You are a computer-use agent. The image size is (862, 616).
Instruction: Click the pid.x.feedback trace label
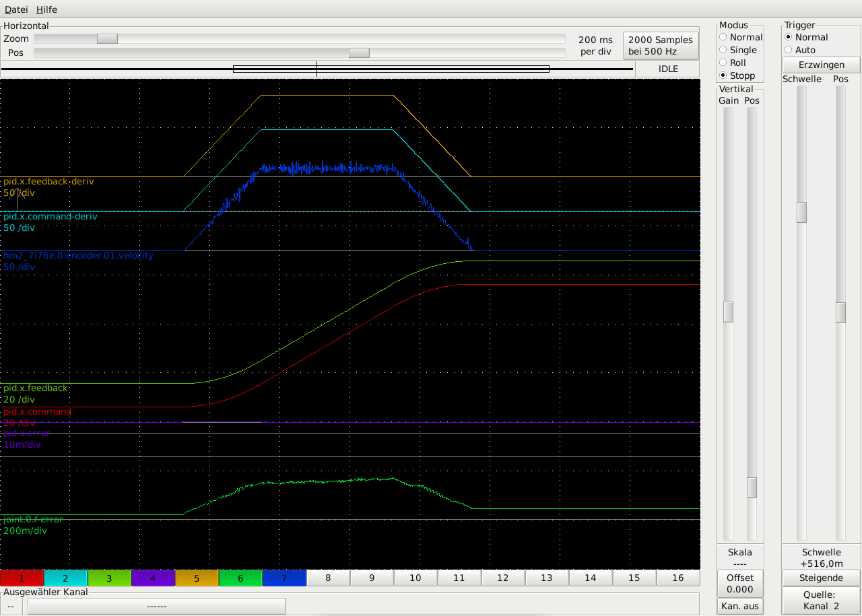36,388
